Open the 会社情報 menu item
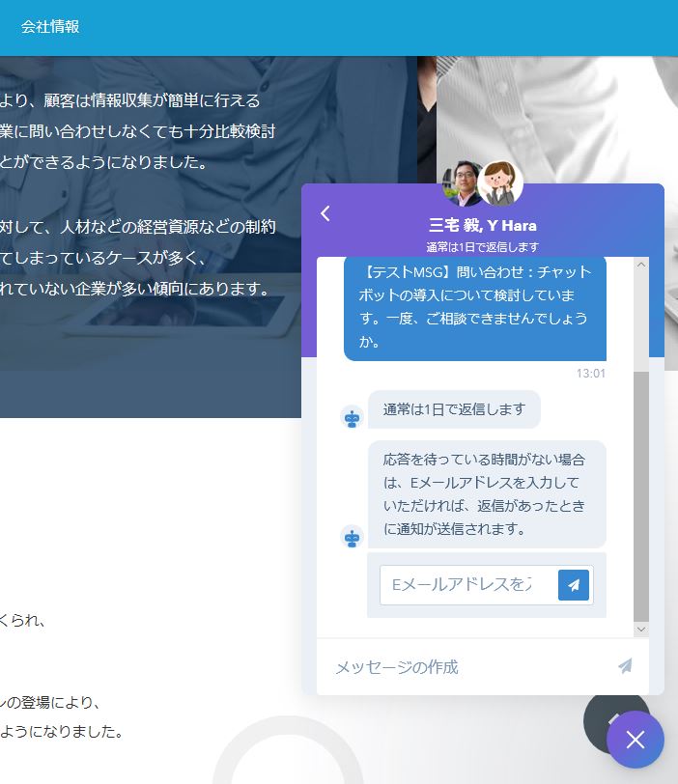This screenshot has width=678, height=784. pyautogui.click(x=50, y=27)
